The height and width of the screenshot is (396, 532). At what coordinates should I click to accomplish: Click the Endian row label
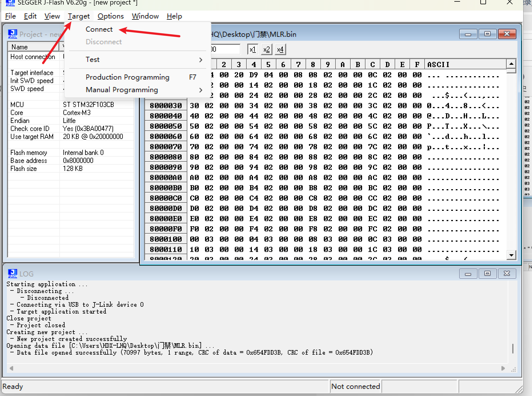click(20, 121)
